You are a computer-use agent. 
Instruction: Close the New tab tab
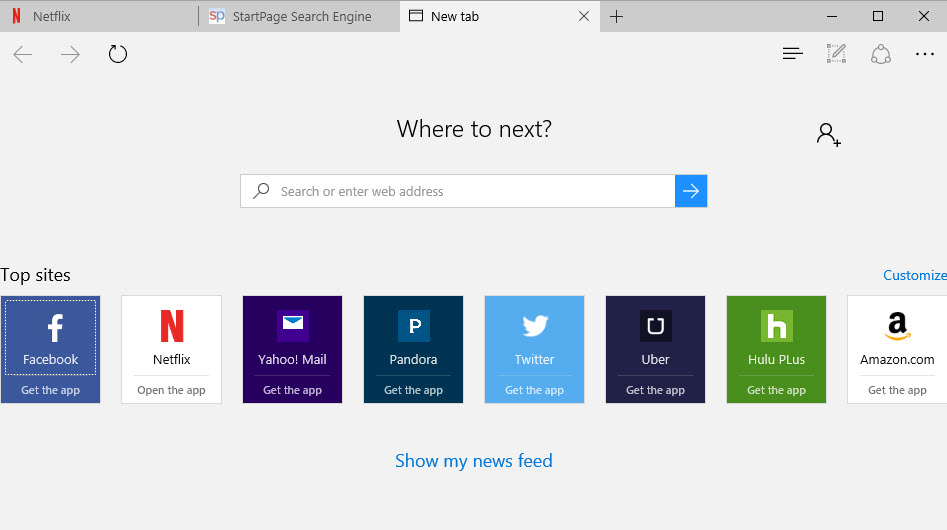(584, 16)
